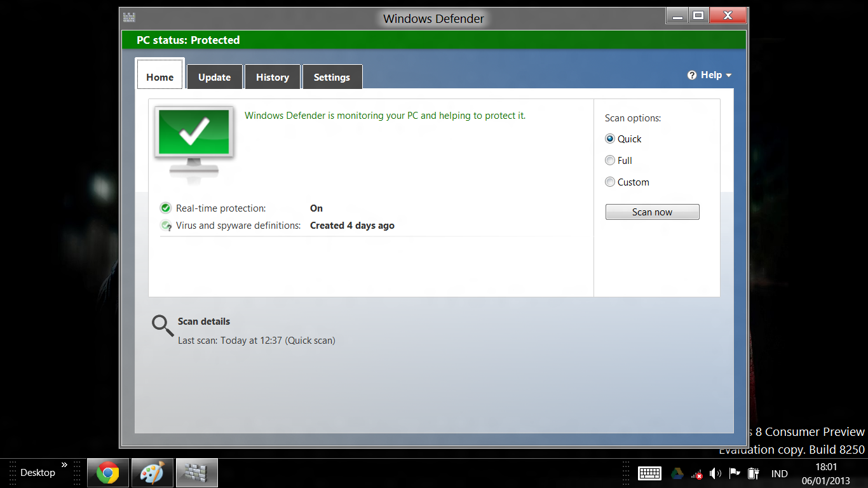Close the Windows Defender window

[x=728, y=16]
